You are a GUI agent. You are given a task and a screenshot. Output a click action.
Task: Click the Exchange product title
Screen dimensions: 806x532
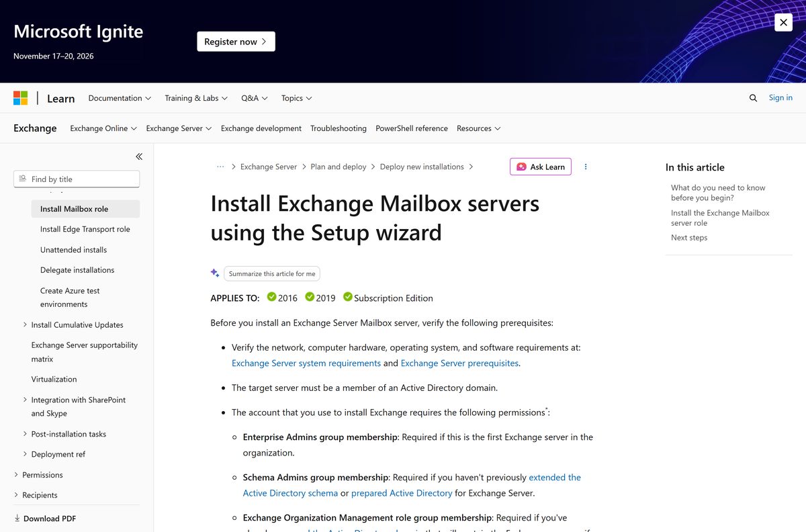(35, 128)
